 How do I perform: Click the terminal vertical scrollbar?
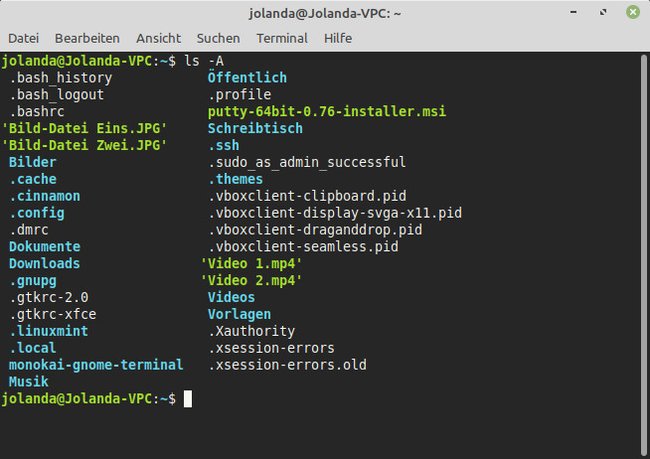[x=644, y=254]
